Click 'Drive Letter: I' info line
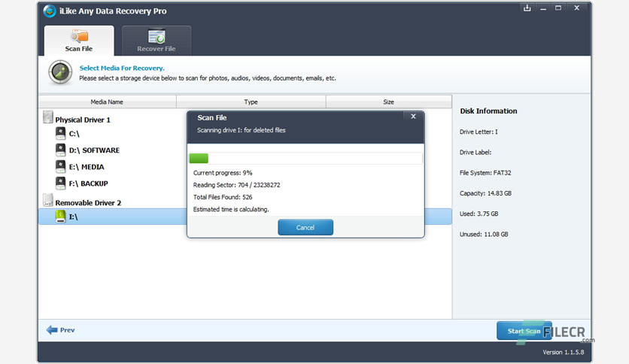The width and height of the screenshot is (629, 364). coord(479,132)
